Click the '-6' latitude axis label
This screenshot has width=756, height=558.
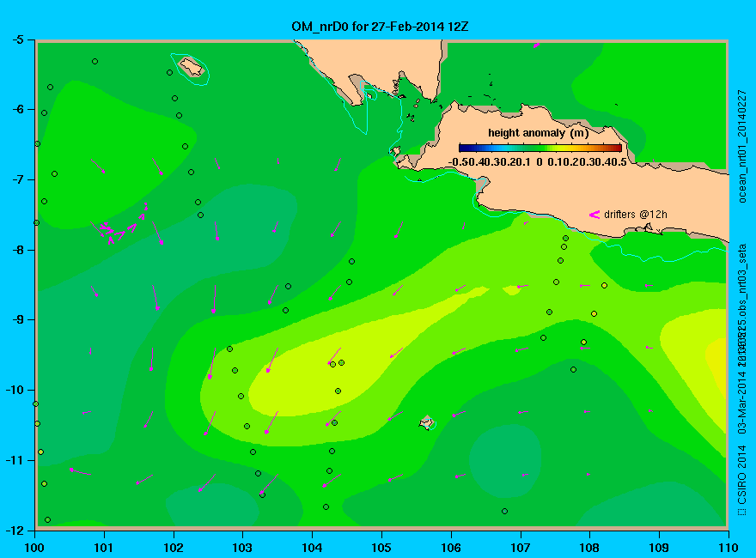point(17,109)
